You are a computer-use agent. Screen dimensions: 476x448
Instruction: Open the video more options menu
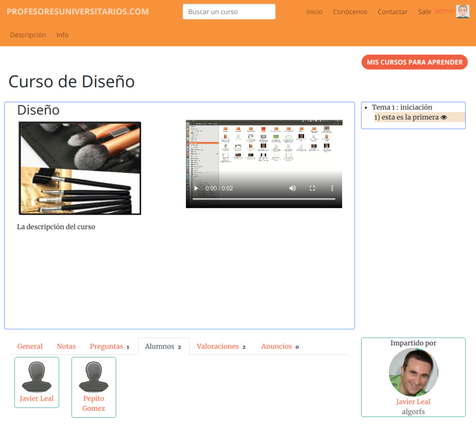point(332,188)
